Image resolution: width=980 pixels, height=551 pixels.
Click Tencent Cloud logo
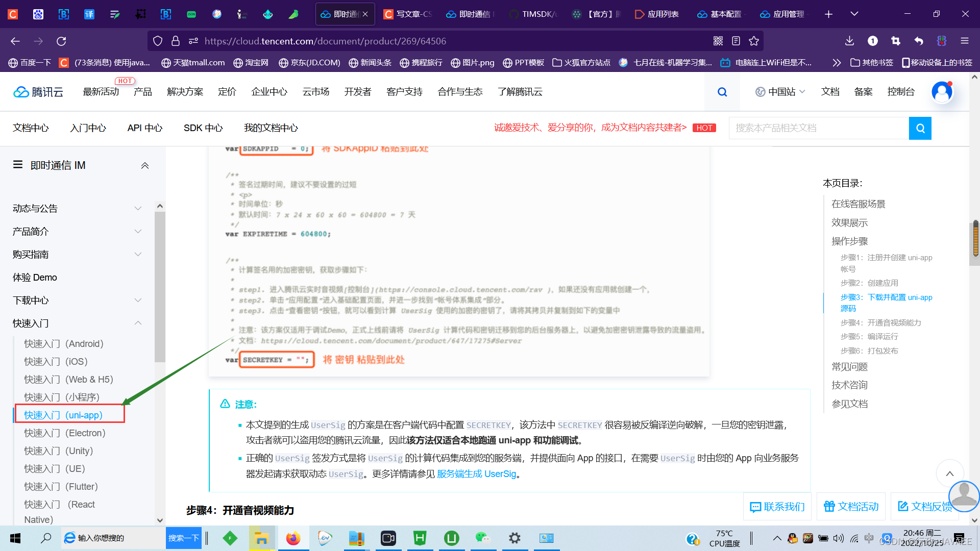pos(38,92)
